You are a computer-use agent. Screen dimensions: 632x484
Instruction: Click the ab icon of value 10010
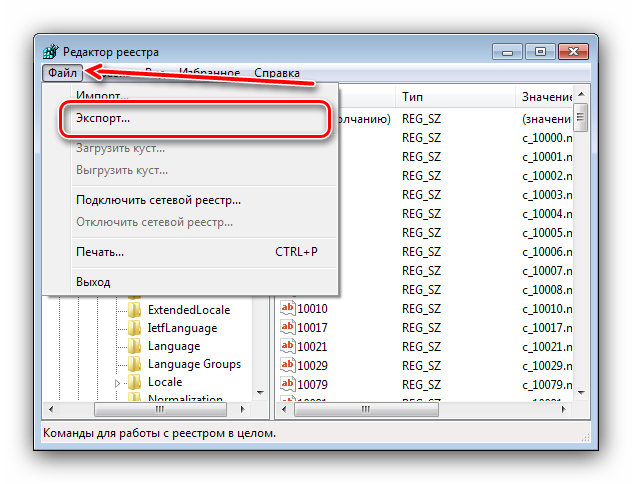tap(287, 308)
